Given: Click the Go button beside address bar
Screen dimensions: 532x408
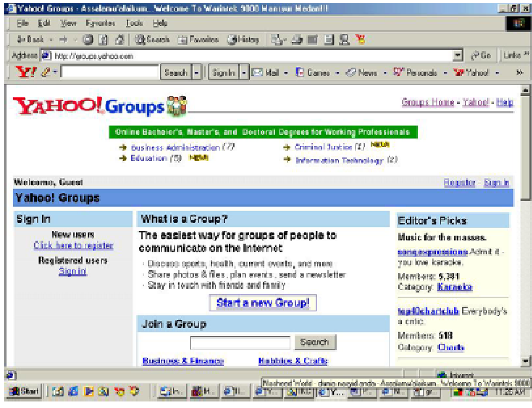Looking at the screenshot, I should click(x=482, y=55).
